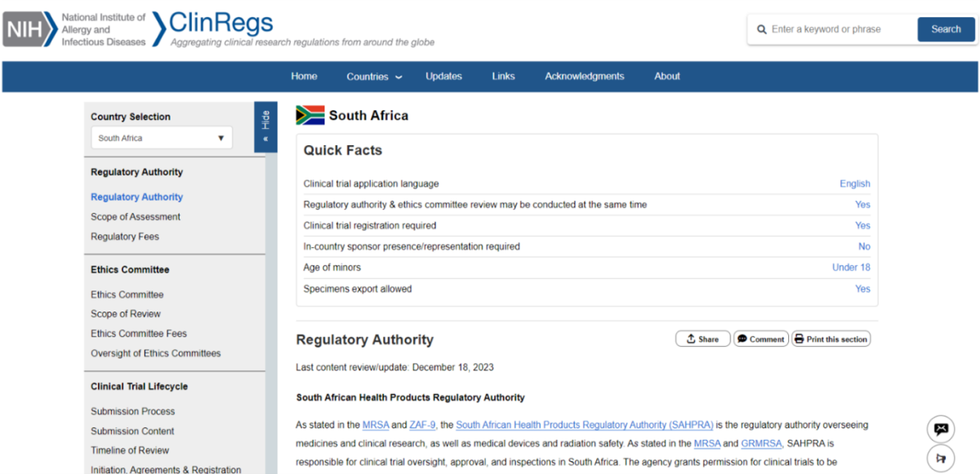
Task: Click the English quick fact value
Action: 855,184
